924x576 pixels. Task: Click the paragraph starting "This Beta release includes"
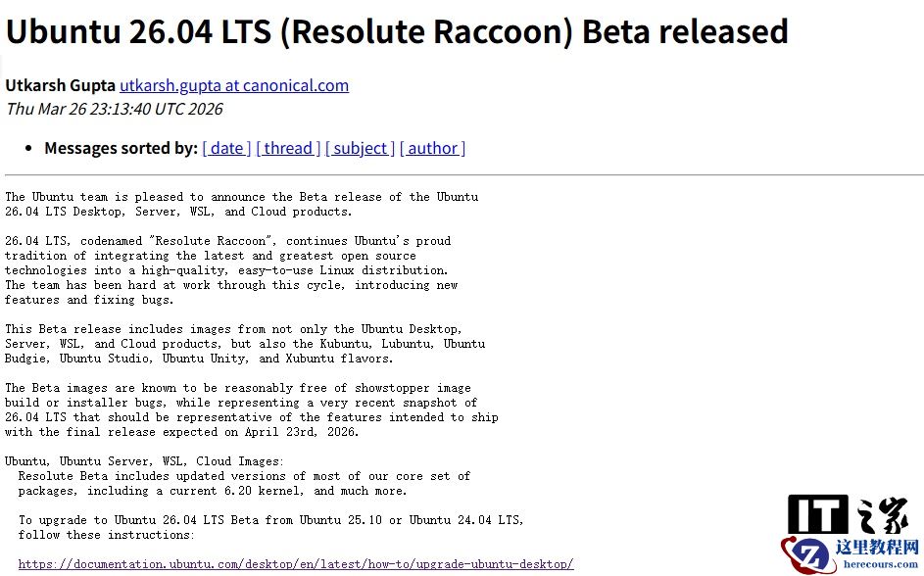point(244,344)
